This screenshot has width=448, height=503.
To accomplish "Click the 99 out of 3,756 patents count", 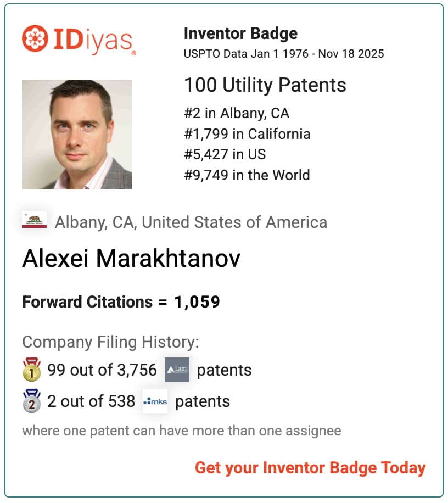I will click(x=102, y=370).
